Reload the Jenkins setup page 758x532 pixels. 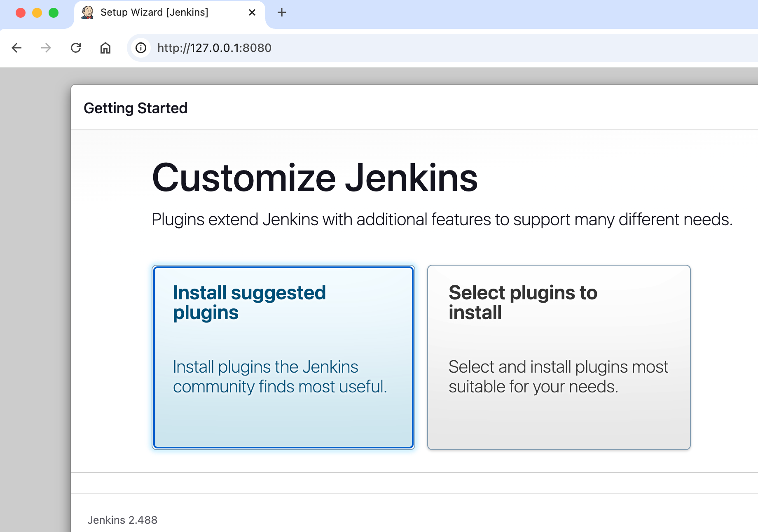coord(76,48)
